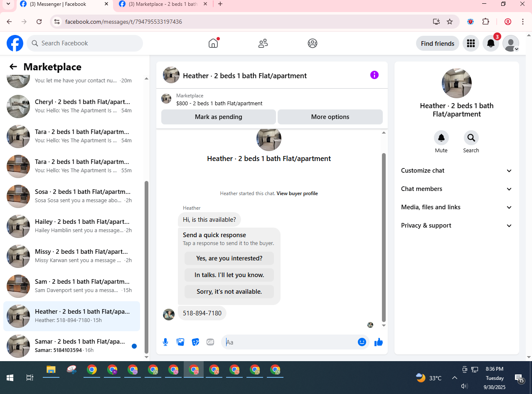Open Sosa's apartment conversation

click(72, 196)
